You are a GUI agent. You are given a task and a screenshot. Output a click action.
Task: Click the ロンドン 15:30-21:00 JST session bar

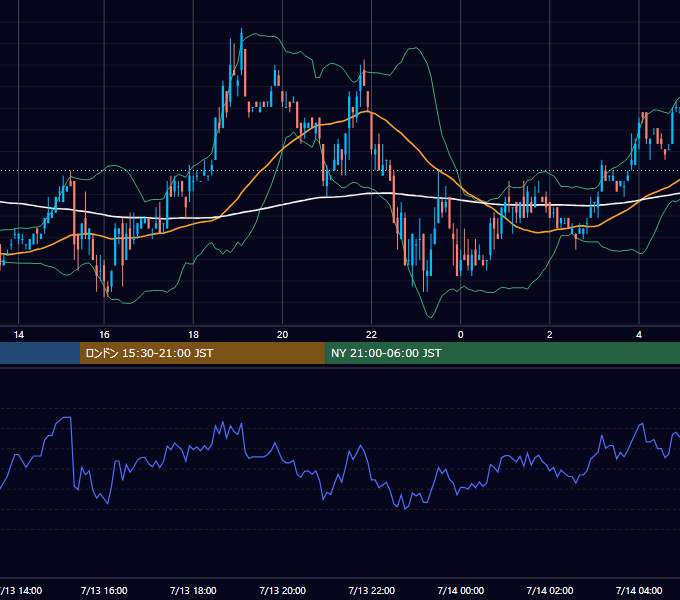click(x=202, y=353)
